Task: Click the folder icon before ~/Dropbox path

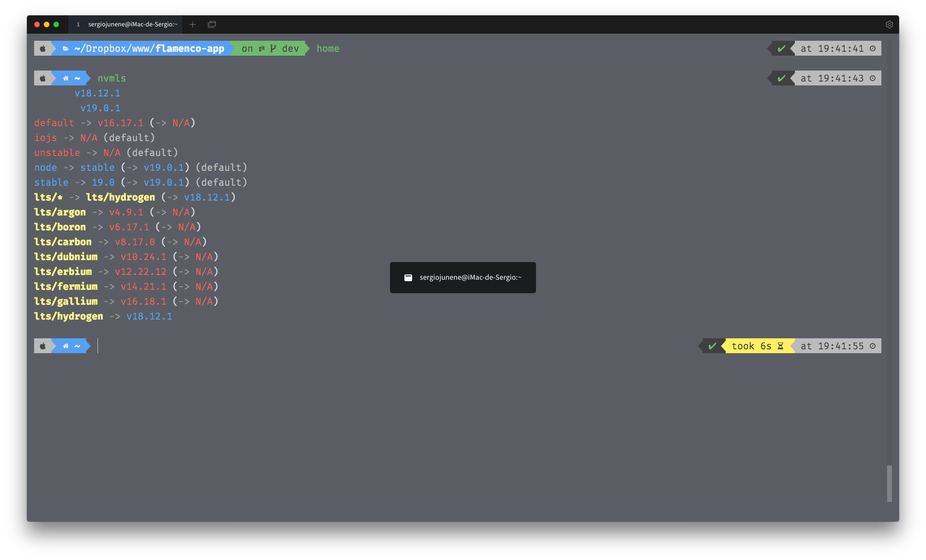Action: pyautogui.click(x=65, y=48)
